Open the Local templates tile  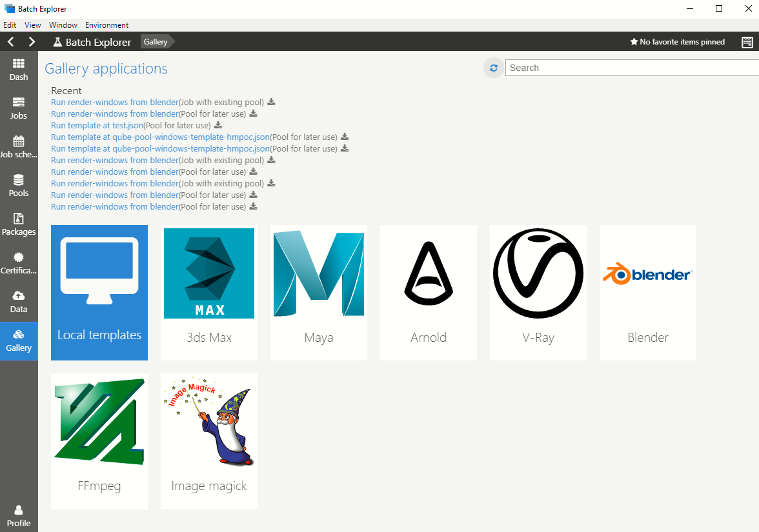99,293
